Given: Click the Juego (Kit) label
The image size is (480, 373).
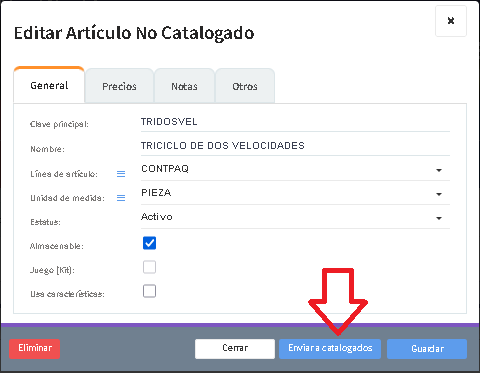Looking at the screenshot, I should click(x=52, y=270).
